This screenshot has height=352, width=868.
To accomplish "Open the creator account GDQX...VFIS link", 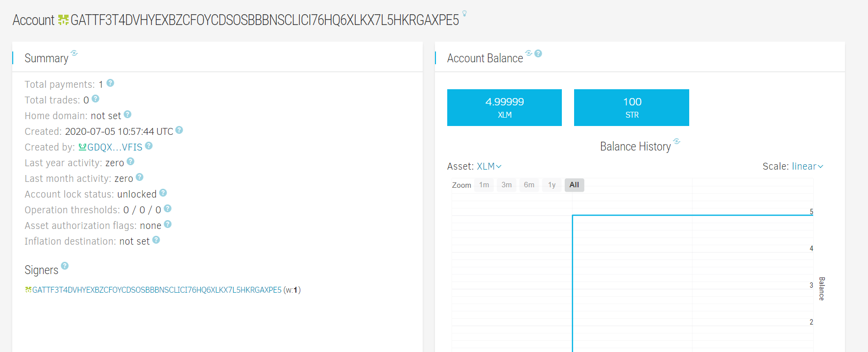I will pyautogui.click(x=115, y=147).
